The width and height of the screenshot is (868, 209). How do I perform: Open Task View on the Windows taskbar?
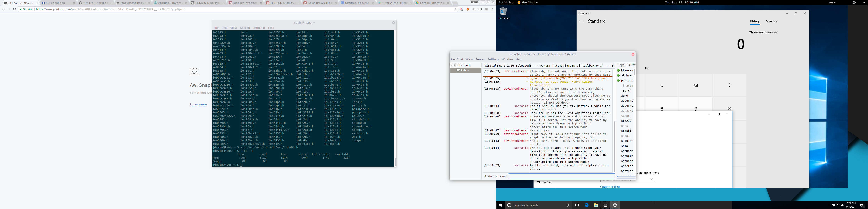pyautogui.click(x=577, y=205)
